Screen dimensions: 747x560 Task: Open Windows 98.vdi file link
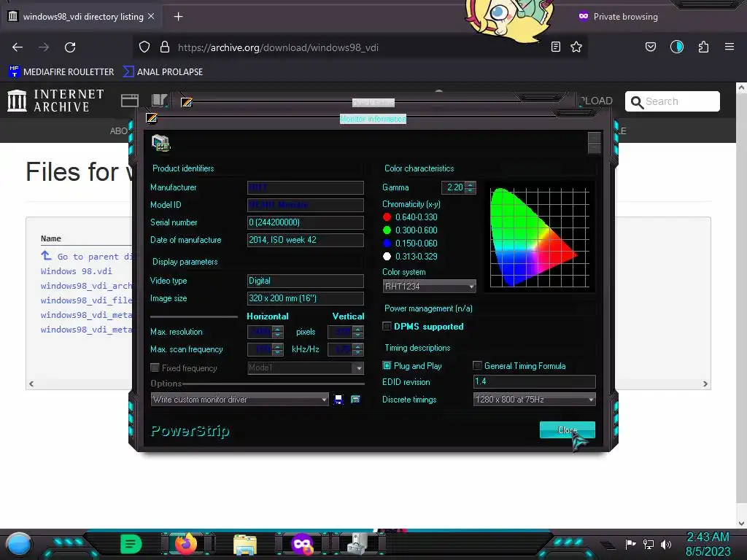[x=76, y=271]
